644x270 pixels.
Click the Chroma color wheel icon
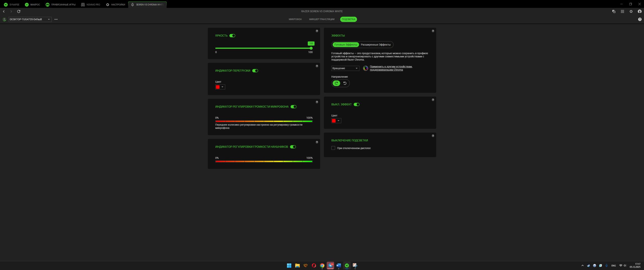tap(366, 68)
